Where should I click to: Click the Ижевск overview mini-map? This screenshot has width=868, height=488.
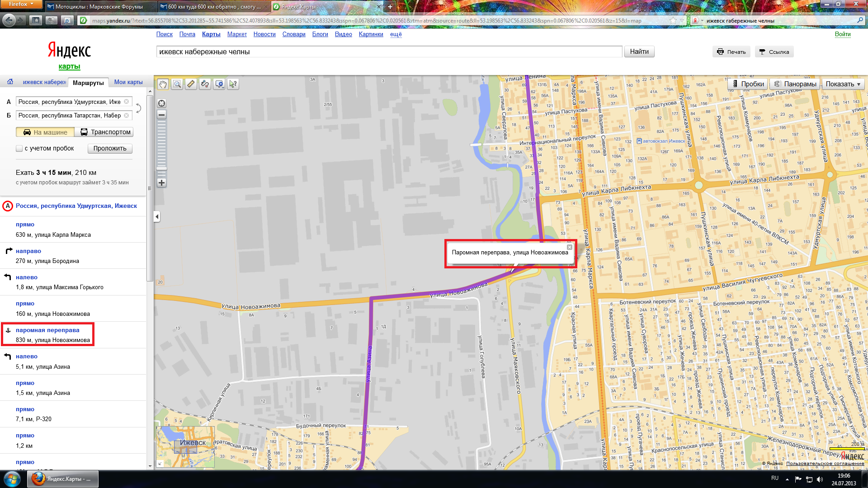[x=185, y=446]
